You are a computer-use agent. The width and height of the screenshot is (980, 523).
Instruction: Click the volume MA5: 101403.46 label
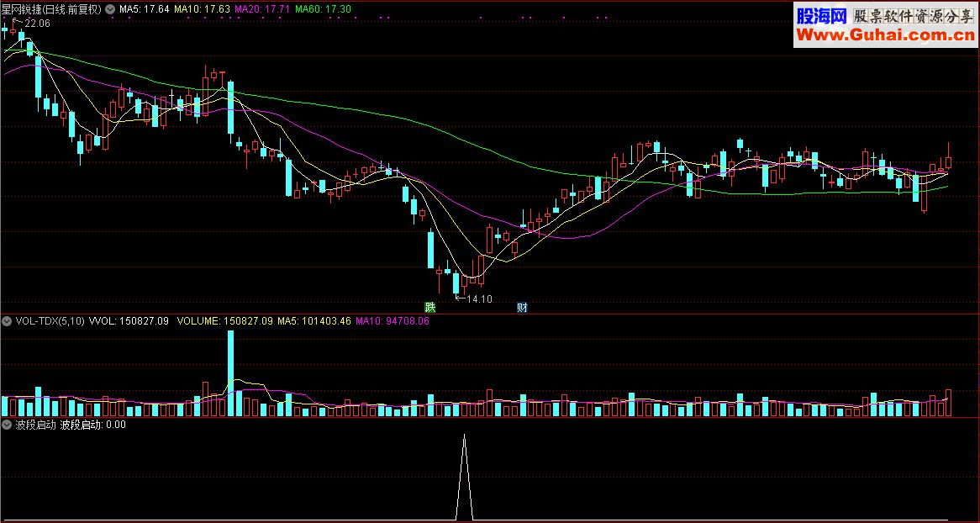click(314, 321)
